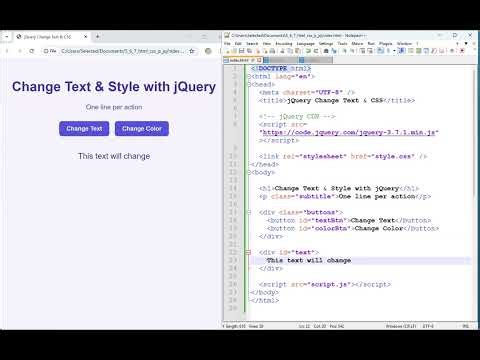Click the Paste icon in Notepad++ toolbar
Screen dimensions: 480x360
pos(297,51)
